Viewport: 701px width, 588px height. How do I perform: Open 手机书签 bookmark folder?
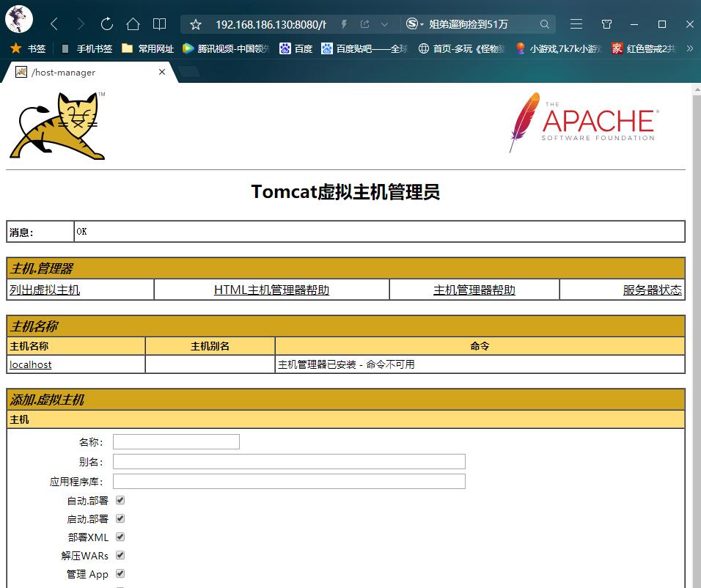[87, 48]
